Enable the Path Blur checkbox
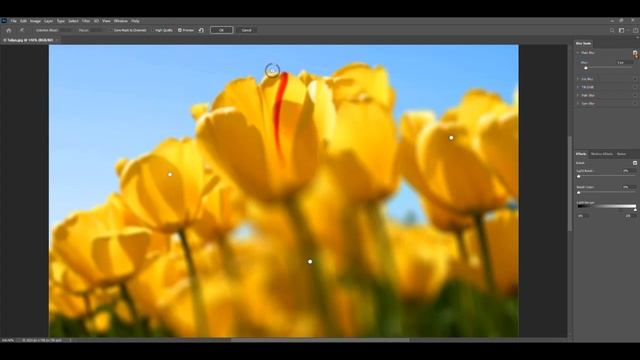 point(635,95)
